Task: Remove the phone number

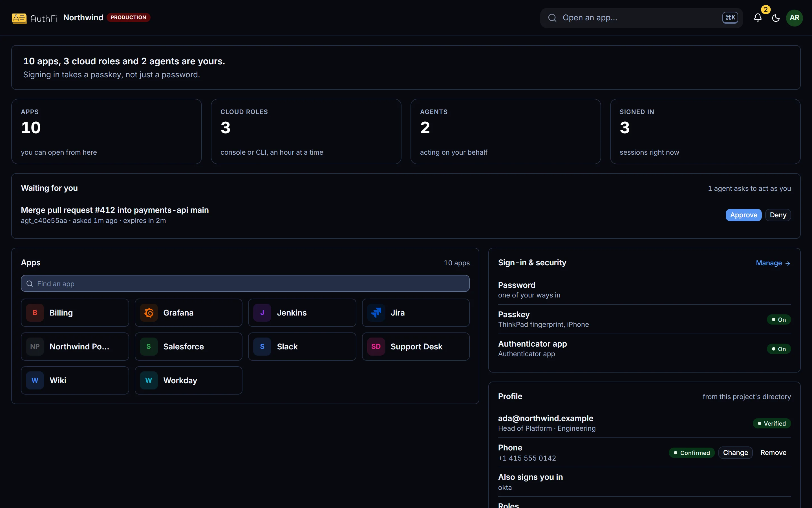Action: [773, 453]
